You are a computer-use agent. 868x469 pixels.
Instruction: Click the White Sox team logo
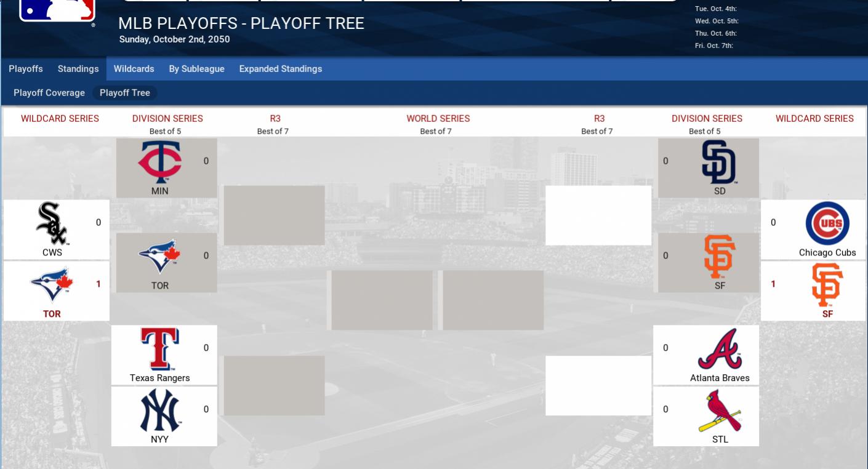52,223
